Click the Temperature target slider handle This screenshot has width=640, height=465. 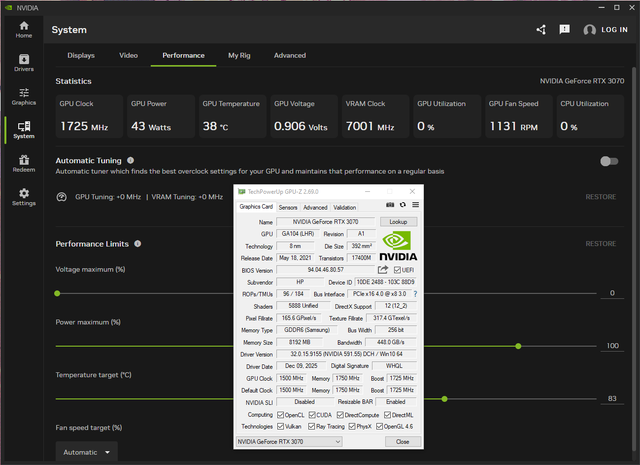click(x=444, y=399)
